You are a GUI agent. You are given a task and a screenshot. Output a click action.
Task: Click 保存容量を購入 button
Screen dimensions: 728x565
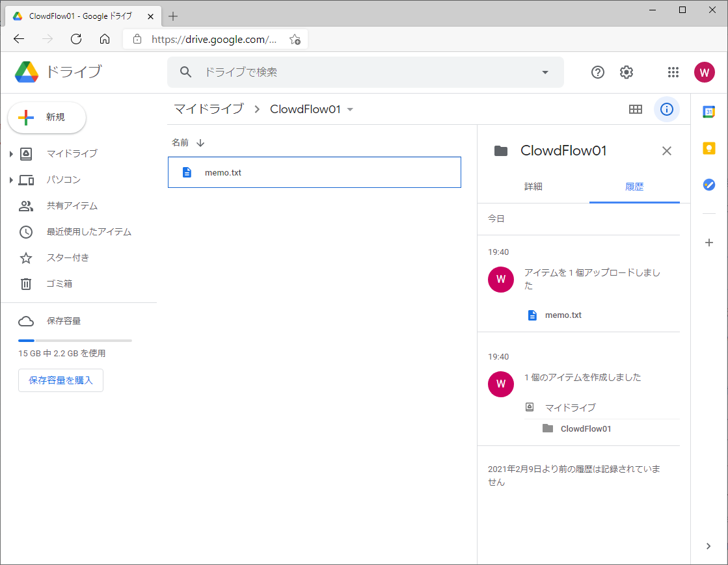click(61, 380)
